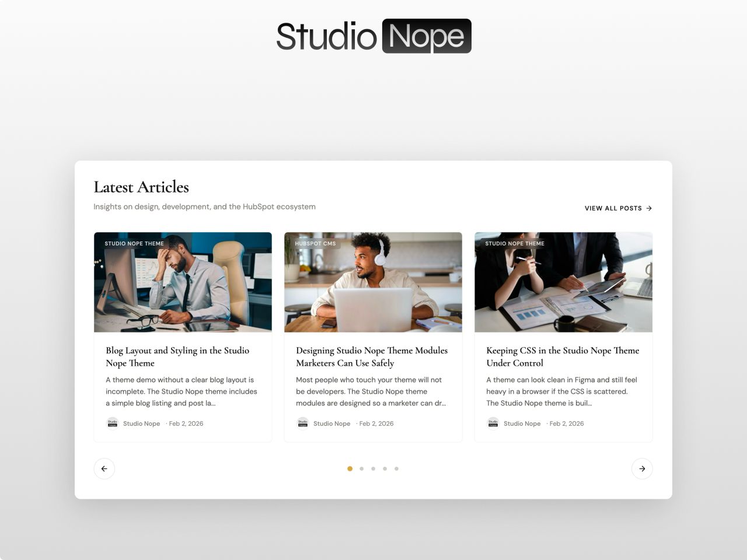Screen dimensions: 747x560
Task: Go to previous articles with left arrow
Action: pos(104,468)
